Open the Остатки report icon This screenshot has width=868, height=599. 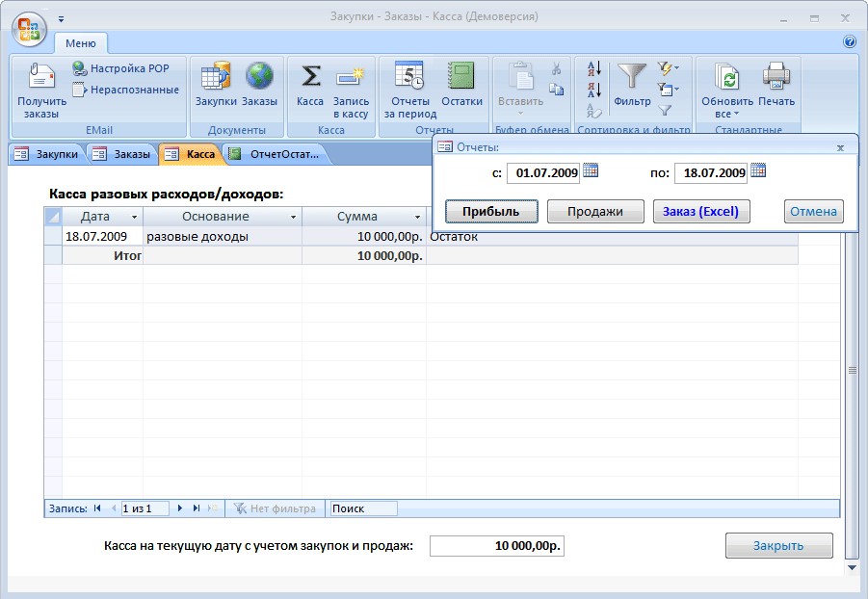pos(461,76)
